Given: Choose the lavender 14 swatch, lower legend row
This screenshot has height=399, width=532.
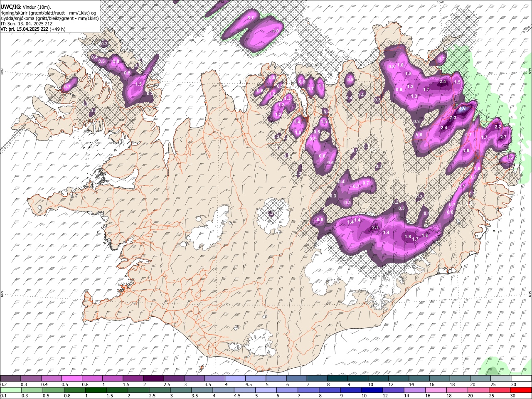Looking at the screenshot, I should [x=414, y=390].
